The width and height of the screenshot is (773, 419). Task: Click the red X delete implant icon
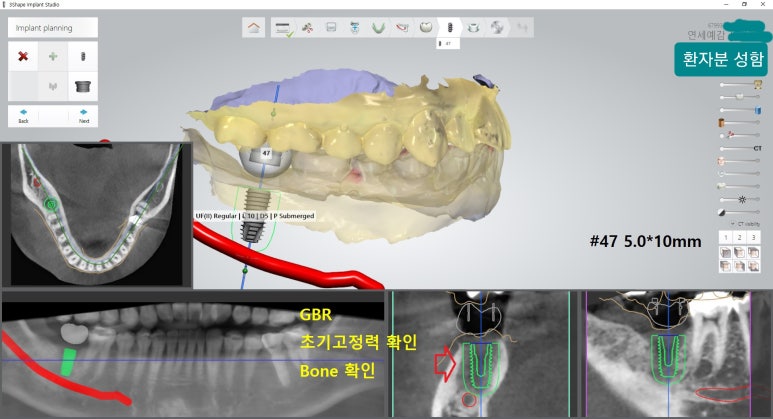22,57
